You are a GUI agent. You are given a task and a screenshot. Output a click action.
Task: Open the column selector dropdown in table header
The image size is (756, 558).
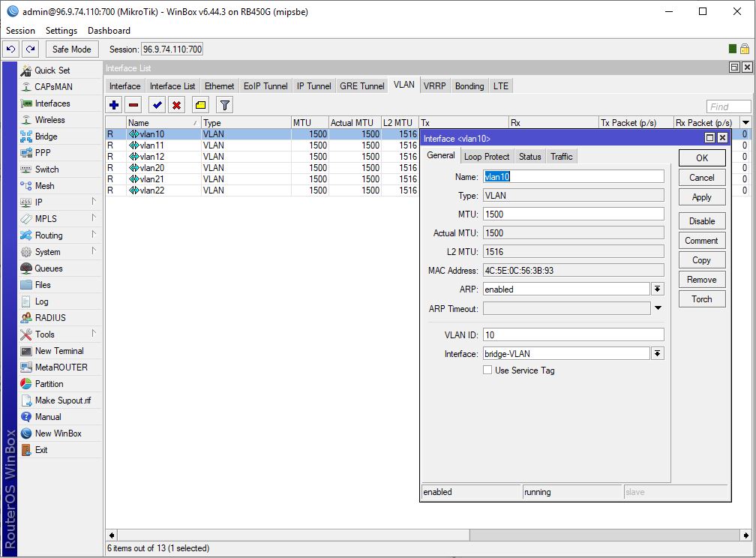coord(745,122)
